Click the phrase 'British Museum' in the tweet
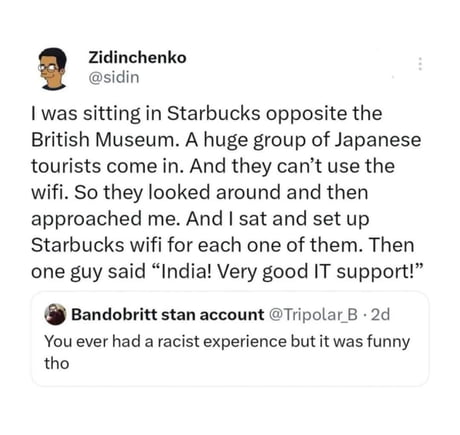460x435 pixels. 103,140
